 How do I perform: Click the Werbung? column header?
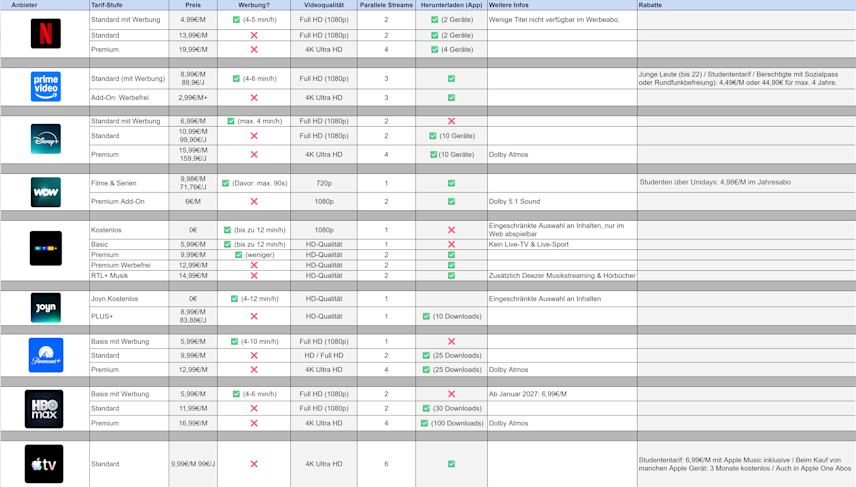click(x=254, y=5)
